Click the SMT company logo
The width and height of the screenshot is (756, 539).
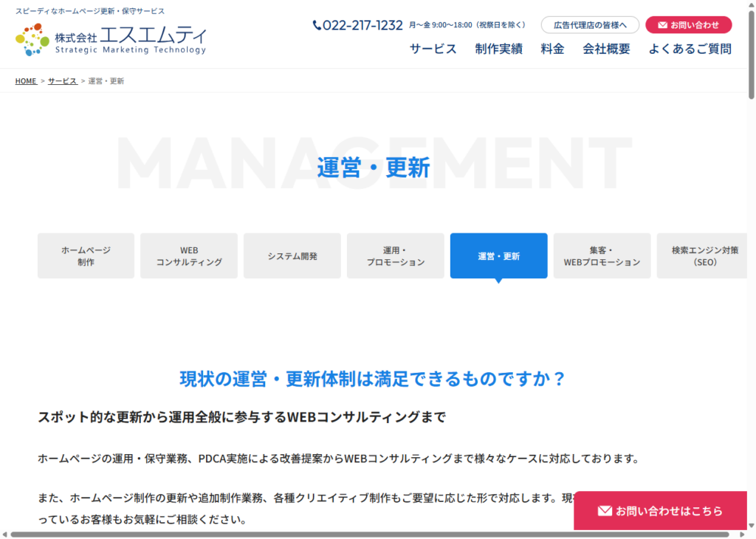(x=111, y=39)
